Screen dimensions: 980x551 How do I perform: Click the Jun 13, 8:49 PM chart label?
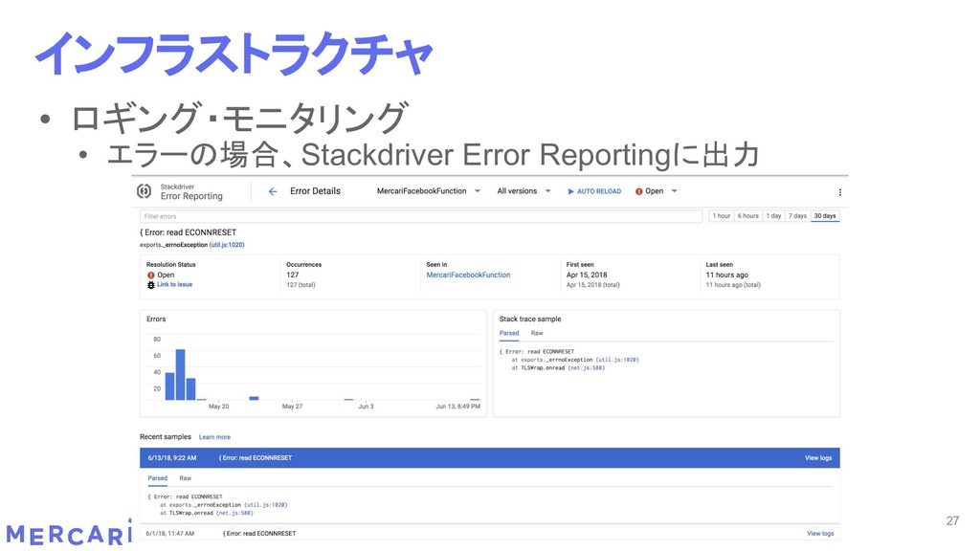458,407
